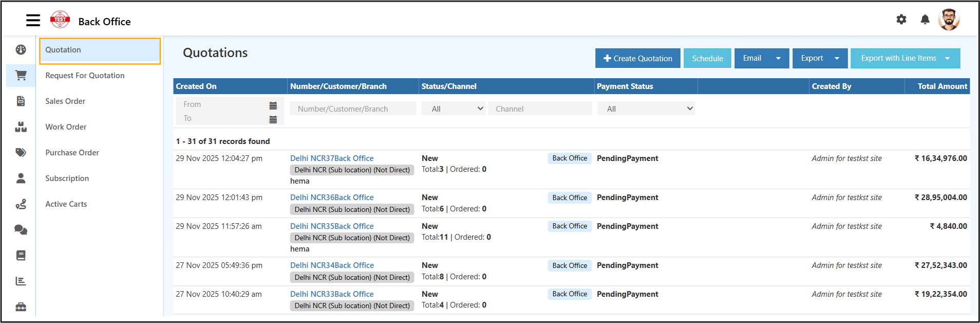This screenshot has height=323, width=980.
Task: Select the shopping cart sidebar icon
Action: [21, 76]
